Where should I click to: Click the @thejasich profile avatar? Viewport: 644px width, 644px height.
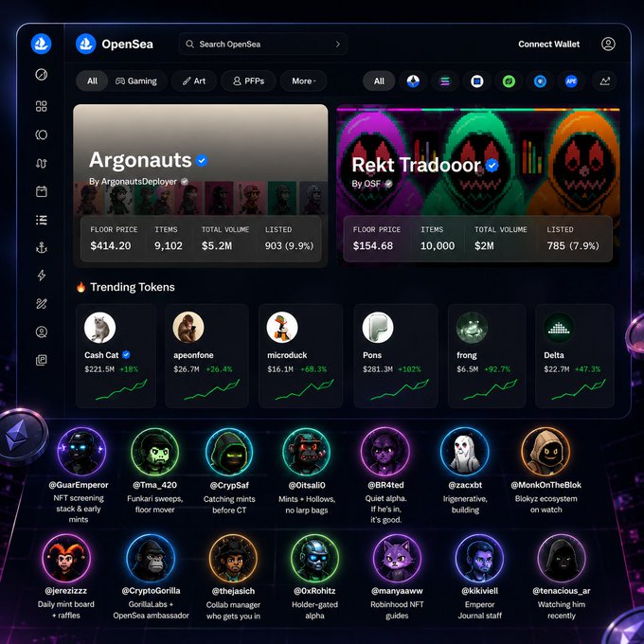pos(233,558)
